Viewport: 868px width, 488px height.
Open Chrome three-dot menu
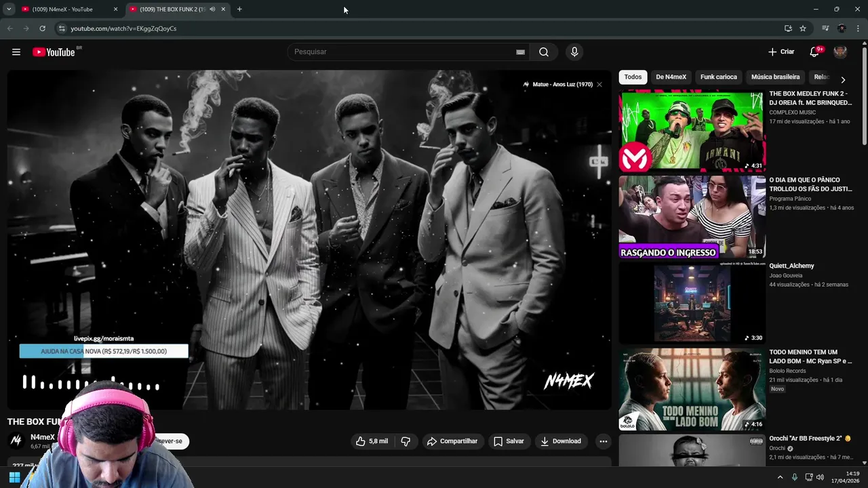[x=858, y=28]
